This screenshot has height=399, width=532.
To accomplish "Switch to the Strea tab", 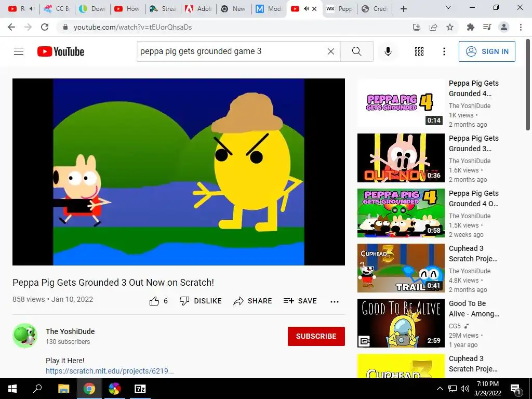I will (x=163, y=9).
